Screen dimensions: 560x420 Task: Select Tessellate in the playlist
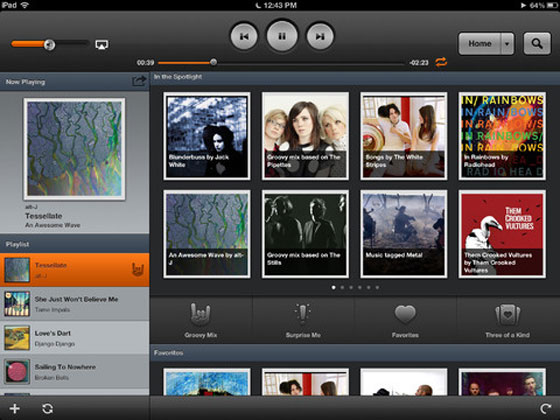pyautogui.click(x=75, y=270)
